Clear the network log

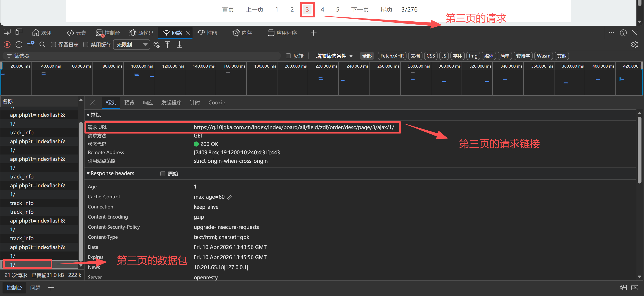(19, 45)
